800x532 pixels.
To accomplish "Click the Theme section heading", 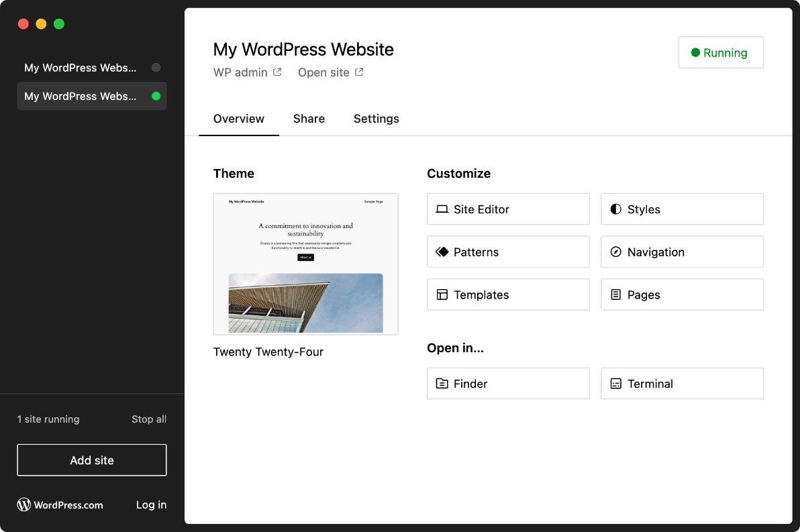I will point(234,174).
